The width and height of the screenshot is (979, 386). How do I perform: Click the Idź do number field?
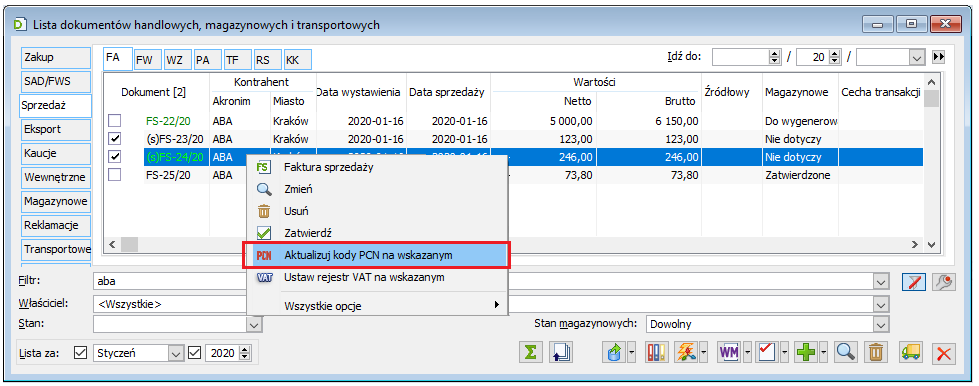(x=740, y=57)
